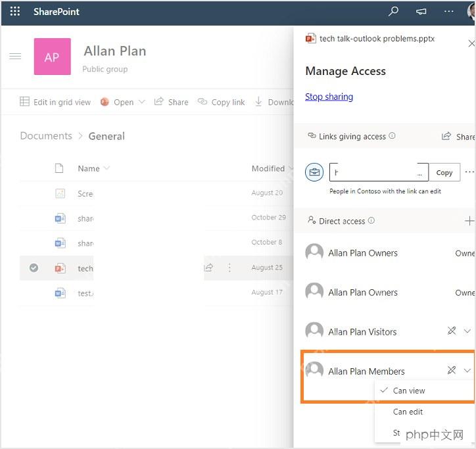Toggle the hamburger navigation menu
The height and width of the screenshot is (449, 476).
[15, 57]
